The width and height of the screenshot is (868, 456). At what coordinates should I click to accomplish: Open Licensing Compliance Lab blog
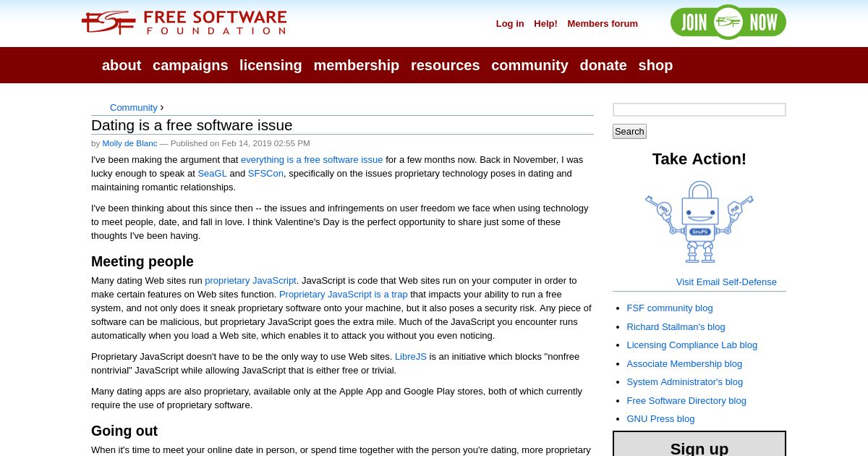pos(692,345)
